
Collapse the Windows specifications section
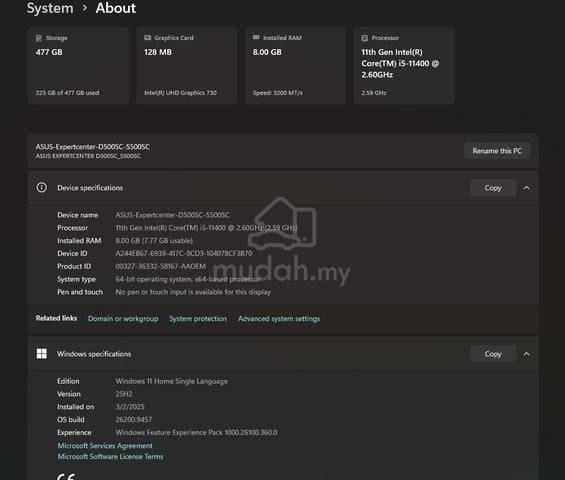[526, 354]
